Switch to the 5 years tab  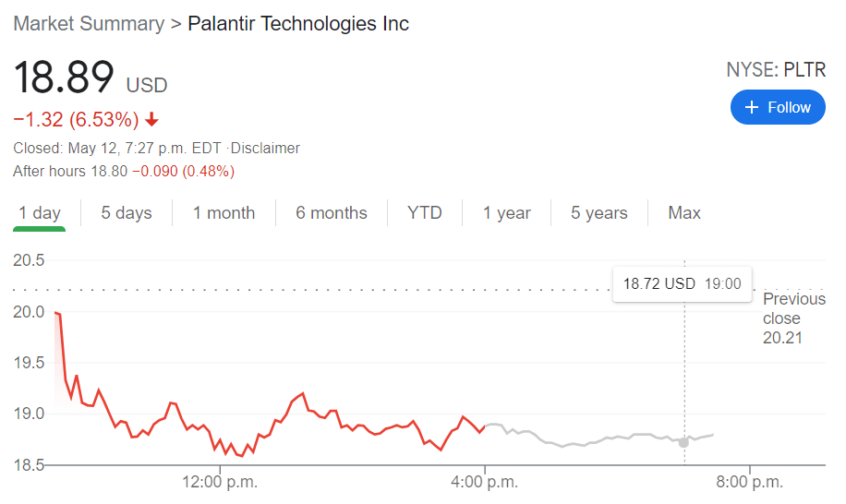pyautogui.click(x=599, y=213)
